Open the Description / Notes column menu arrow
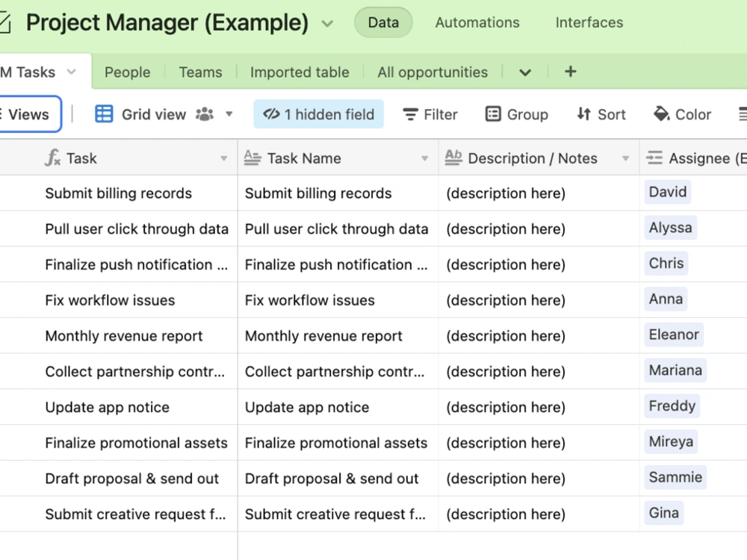The image size is (747, 560). click(x=625, y=158)
